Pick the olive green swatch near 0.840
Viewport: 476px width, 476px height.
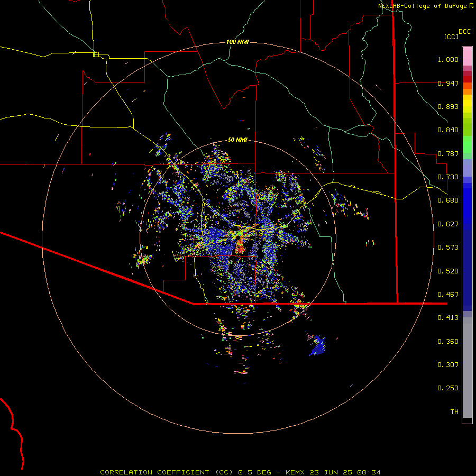point(467,126)
